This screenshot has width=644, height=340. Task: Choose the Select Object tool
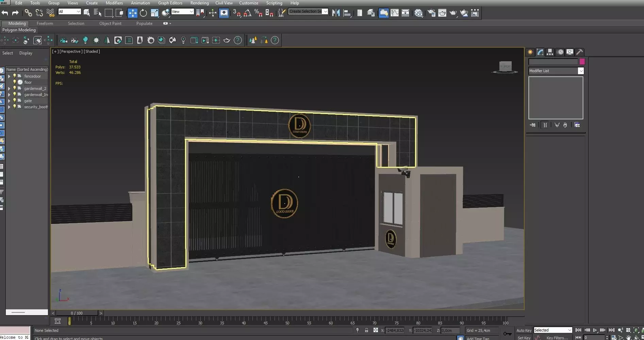(87, 13)
